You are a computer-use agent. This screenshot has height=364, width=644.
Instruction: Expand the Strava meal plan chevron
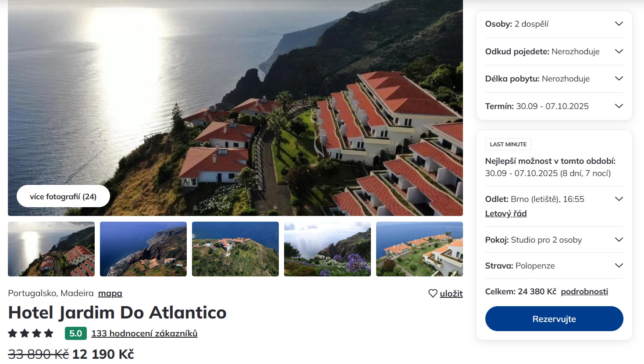(x=619, y=266)
